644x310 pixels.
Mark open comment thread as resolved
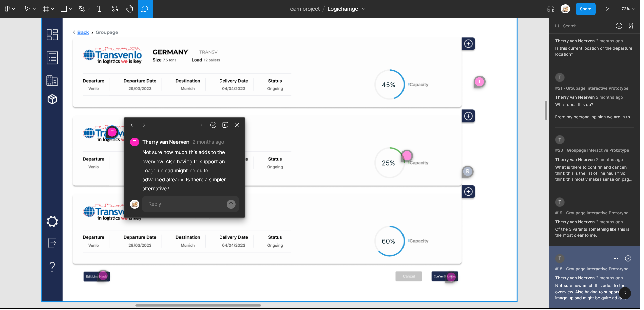coord(213,125)
